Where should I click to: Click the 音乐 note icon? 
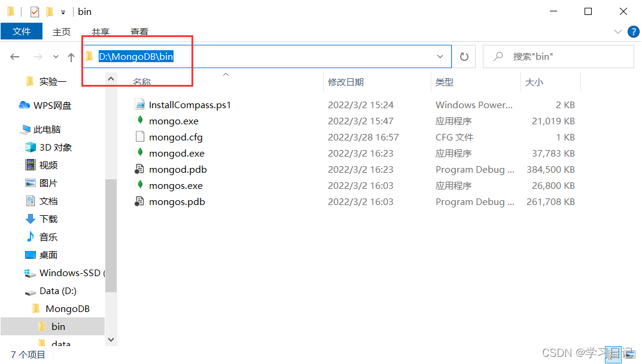31,237
